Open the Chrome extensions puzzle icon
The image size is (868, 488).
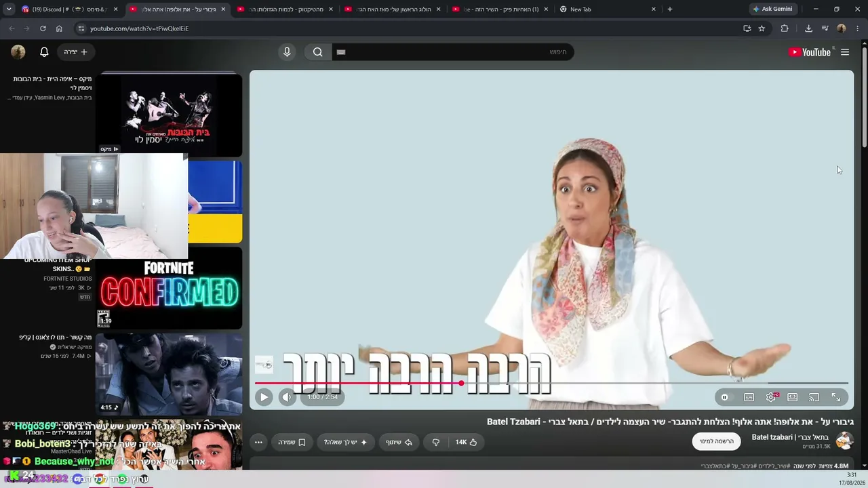click(785, 28)
